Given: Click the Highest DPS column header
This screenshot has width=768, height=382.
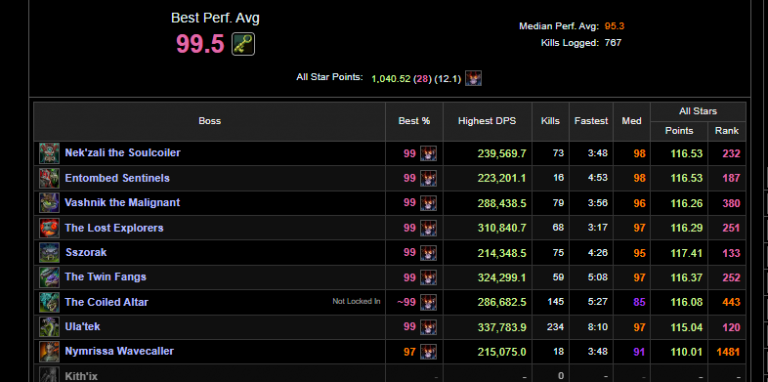Looking at the screenshot, I should click(487, 121).
